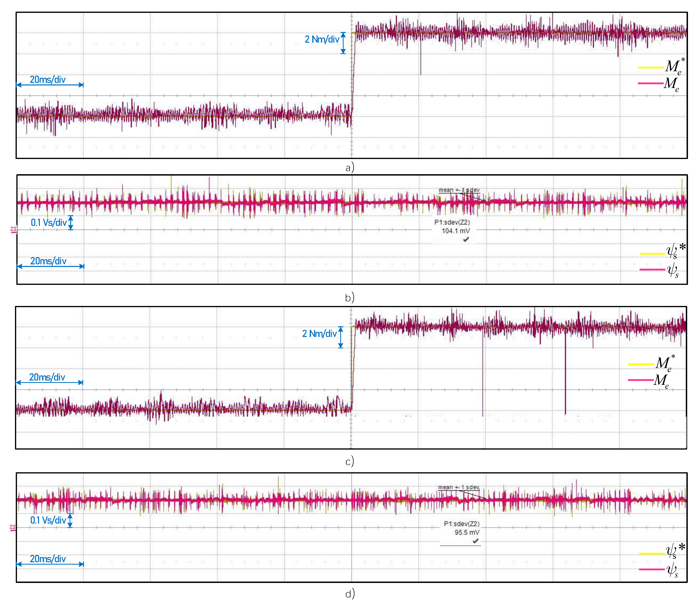700x607 pixels.
Task: Click the 2 Nm/div vertical arrow in plot a
Action: click(343, 43)
